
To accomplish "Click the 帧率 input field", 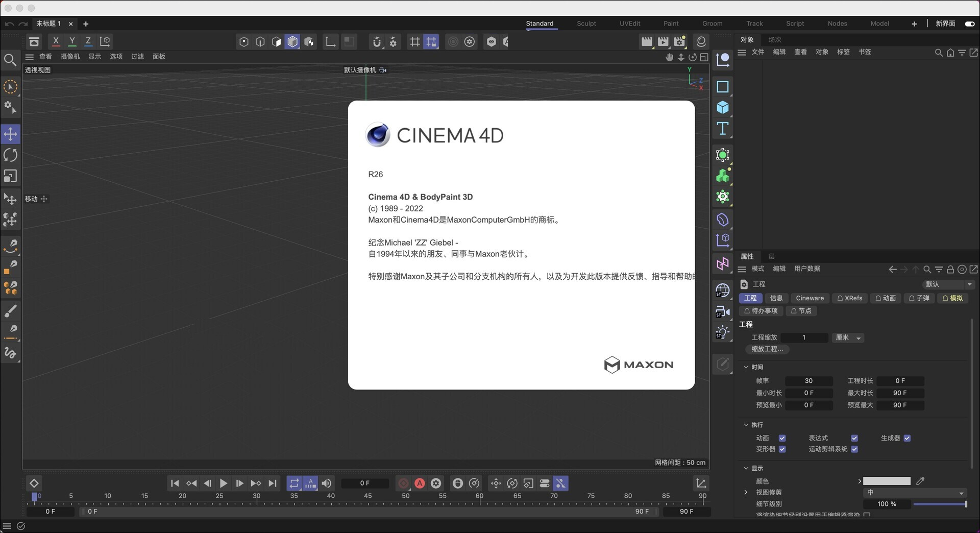I will (808, 381).
